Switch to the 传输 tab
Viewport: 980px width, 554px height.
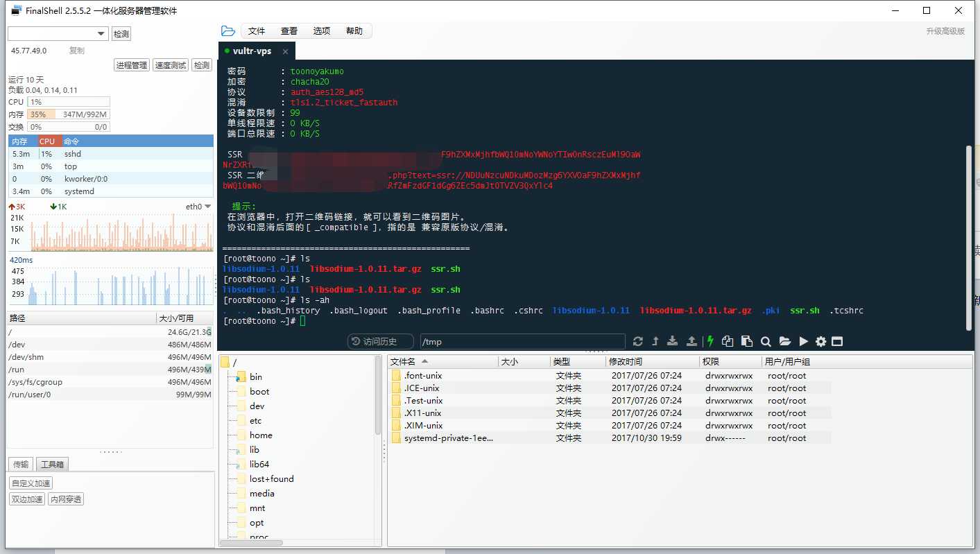click(21, 465)
